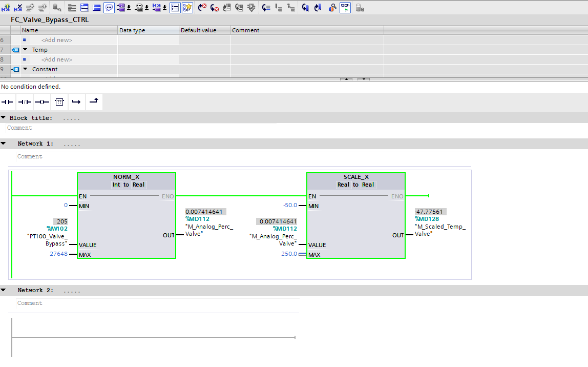Collapse the Block title section
This screenshot has width=588, height=367.
pyautogui.click(x=4, y=118)
